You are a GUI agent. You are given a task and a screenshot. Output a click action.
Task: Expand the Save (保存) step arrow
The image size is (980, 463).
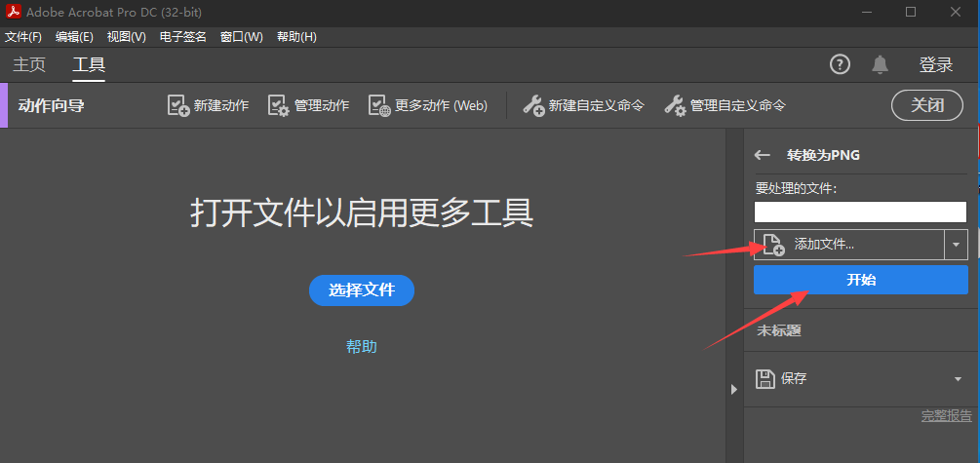(x=959, y=379)
